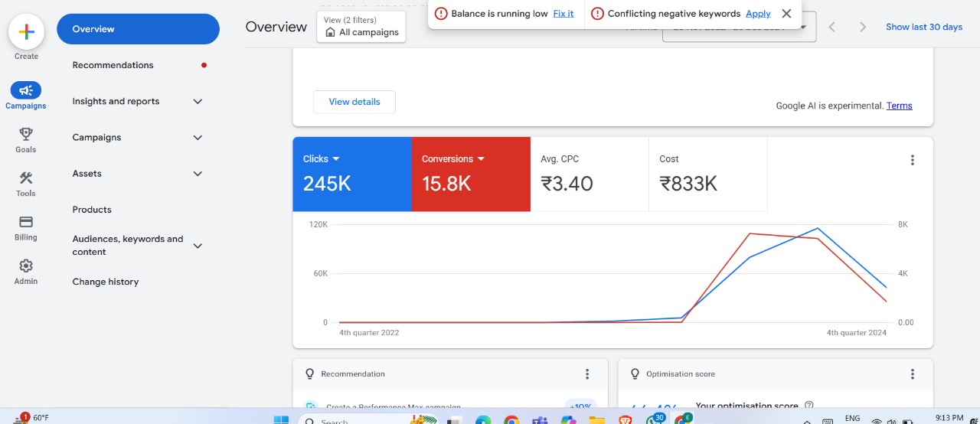Open Admin gear icon

pyautogui.click(x=26, y=266)
